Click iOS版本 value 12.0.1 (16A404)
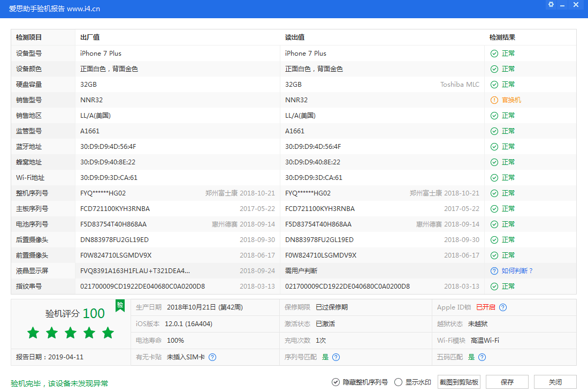 click(189, 324)
